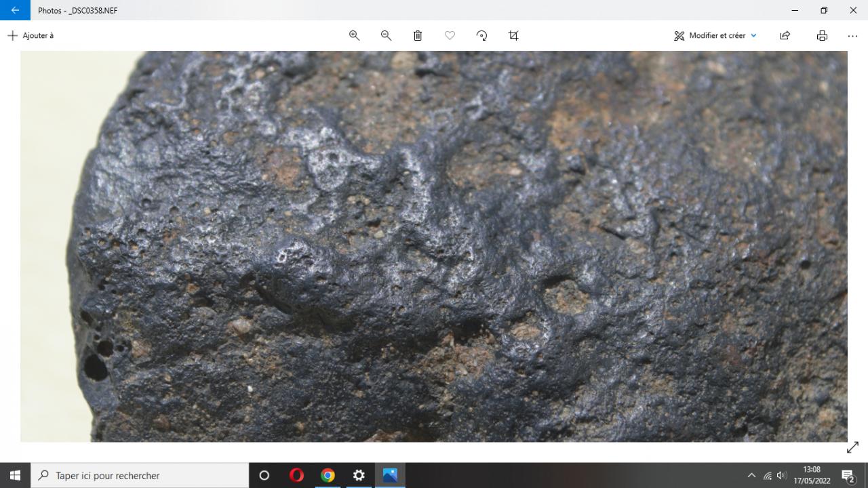Viewport: 868px width, 488px height.
Task: Click the 'Taper ici pour rechercher' search box
Action: pyautogui.click(x=140, y=475)
